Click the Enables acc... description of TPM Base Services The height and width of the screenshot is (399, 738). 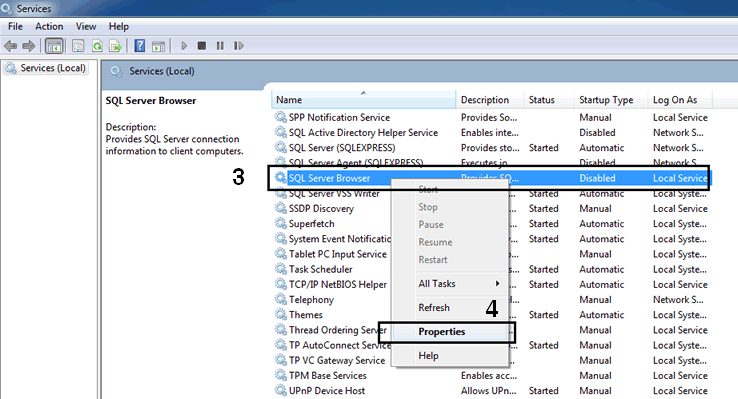(x=489, y=375)
